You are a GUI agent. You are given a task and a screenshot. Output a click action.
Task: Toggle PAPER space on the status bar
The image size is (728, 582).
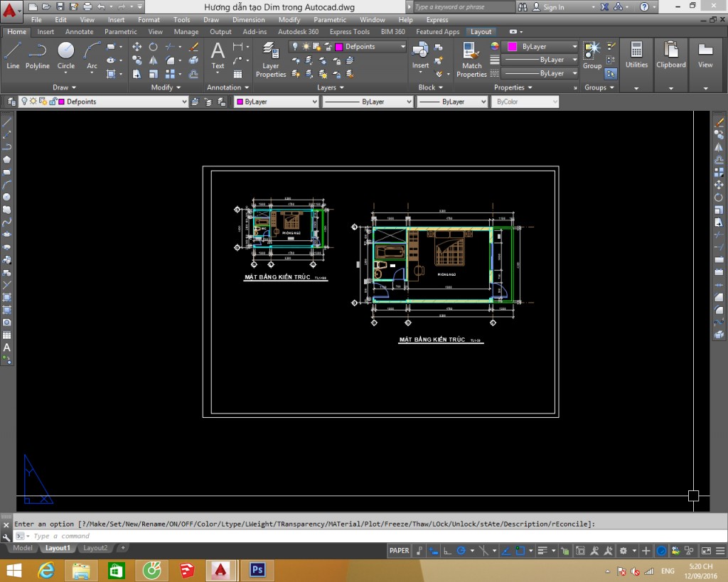399,550
